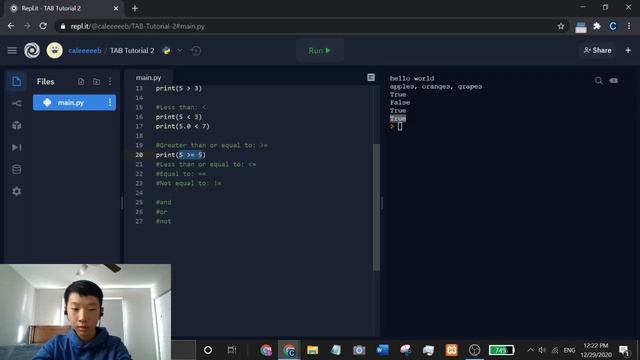
Task: Click the #Not equal to comment
Action: pos(189,183)
